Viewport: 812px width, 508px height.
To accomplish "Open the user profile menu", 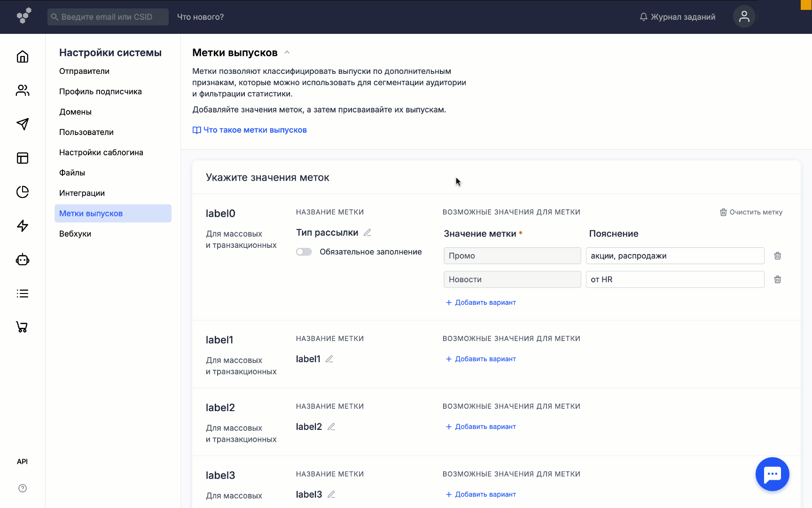I will click(x=744, y=17).
